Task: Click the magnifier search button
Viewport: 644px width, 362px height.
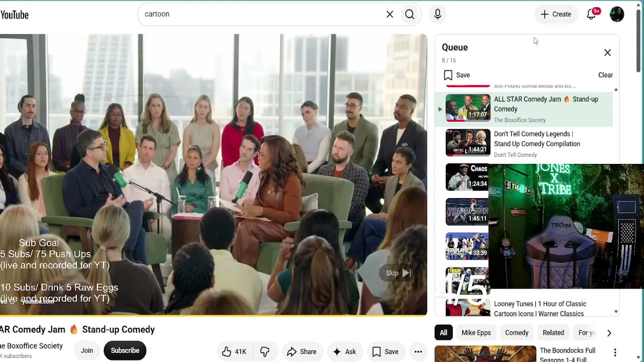Action: 410,15
